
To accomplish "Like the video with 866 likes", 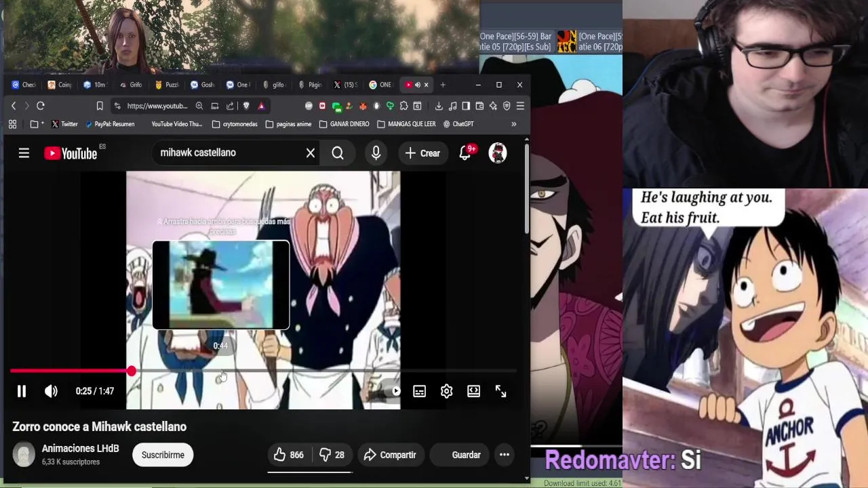I will pyautogui.click(x=289, y=455).
